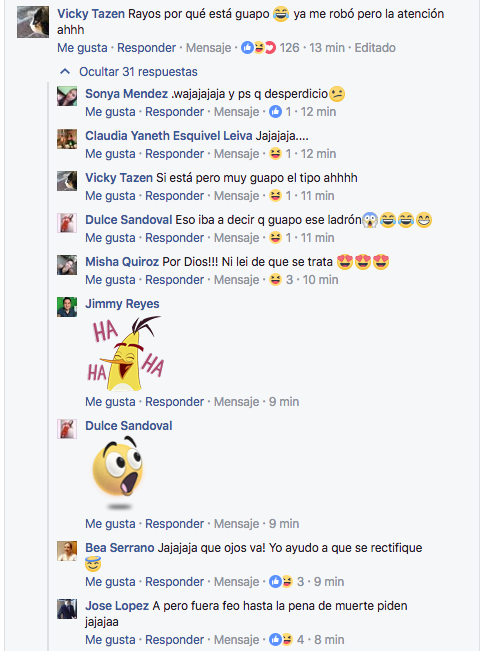Image resolution: width=481 pixels, height=651 pixels.
Task: Open Sonya Mendez's profile name link
Action: [x=127, y=94]
